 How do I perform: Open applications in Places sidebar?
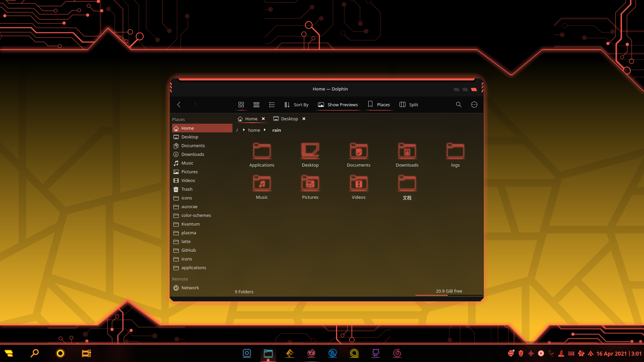(202, 267)
